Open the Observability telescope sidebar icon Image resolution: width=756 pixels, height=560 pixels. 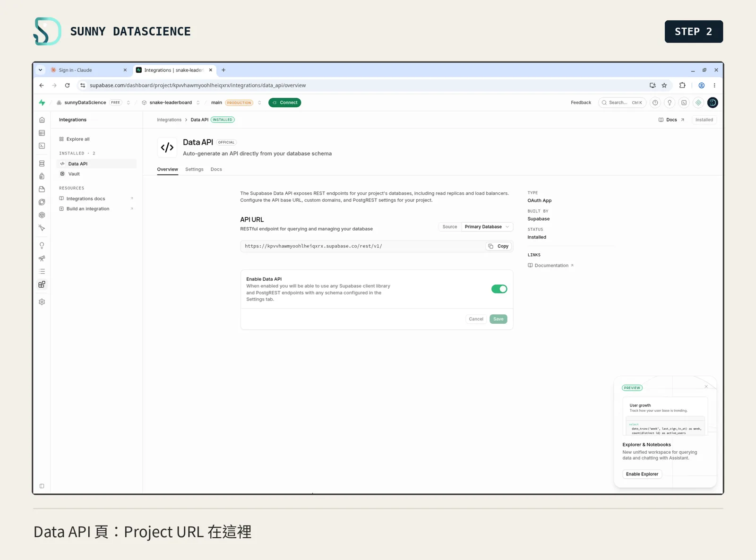[42, 258]
